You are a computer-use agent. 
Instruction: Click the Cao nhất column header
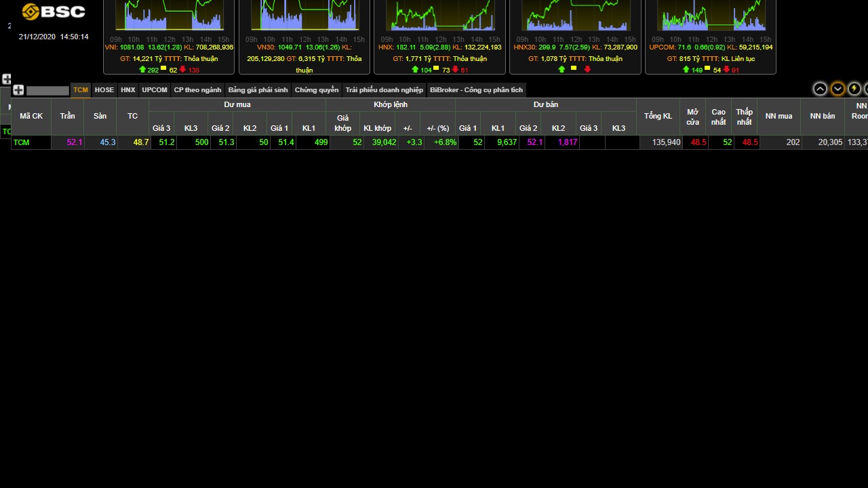point(718,116)
